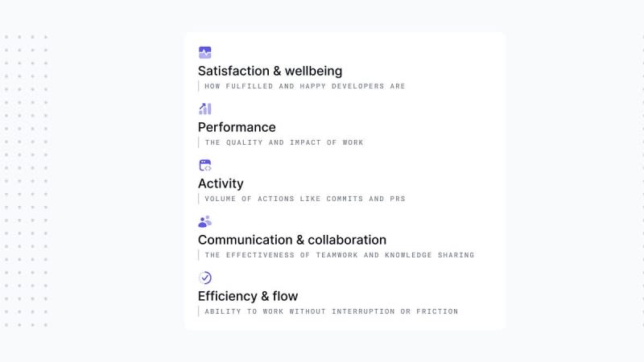This screenshot has height=362, width=644.
Task: Select the Efficiency & flow heading
Action: click(x=248, y=296)
